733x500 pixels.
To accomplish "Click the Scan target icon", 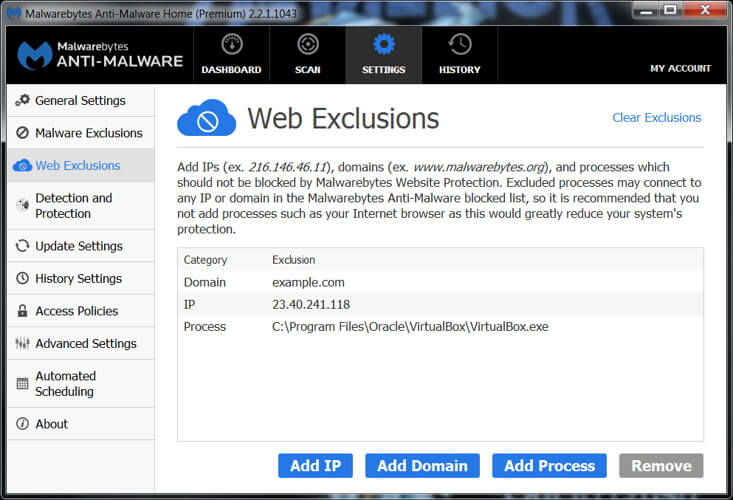I will pos(308,44).
